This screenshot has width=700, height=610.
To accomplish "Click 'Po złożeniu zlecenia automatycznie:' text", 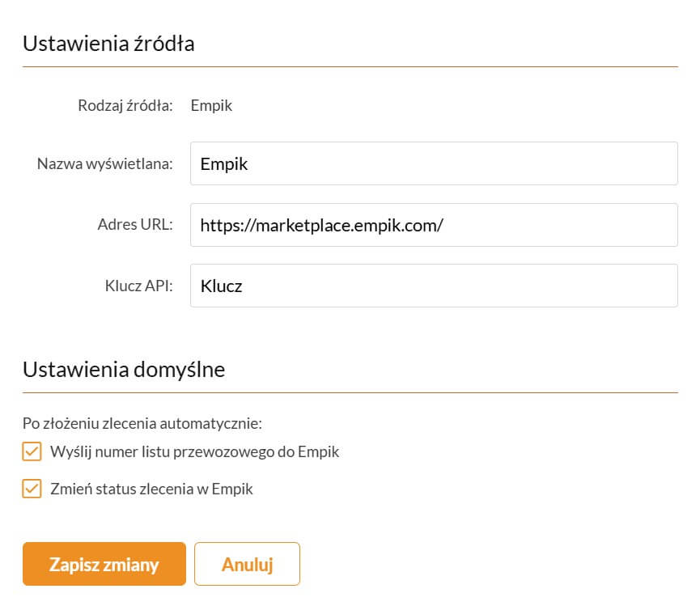I will point(142,422).
